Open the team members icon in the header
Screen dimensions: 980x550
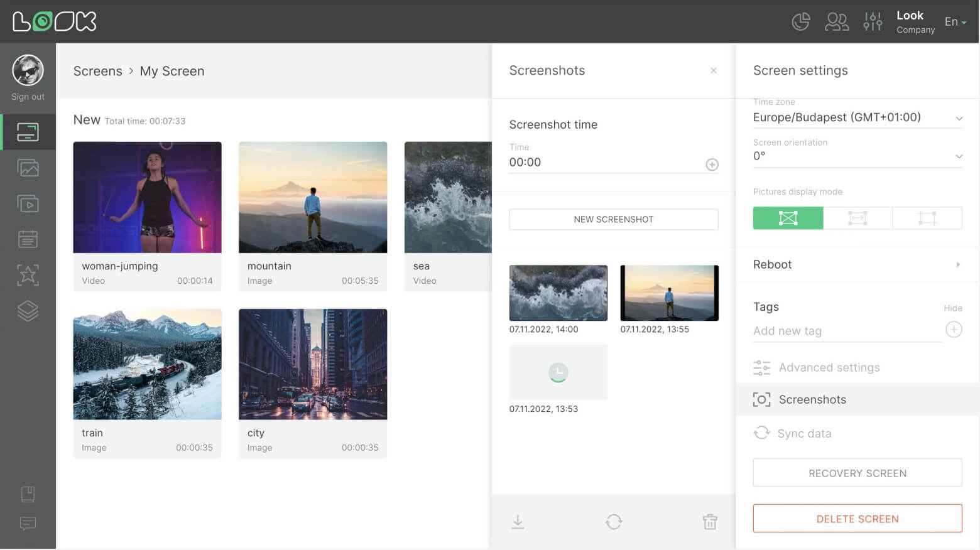pos(836,21)
